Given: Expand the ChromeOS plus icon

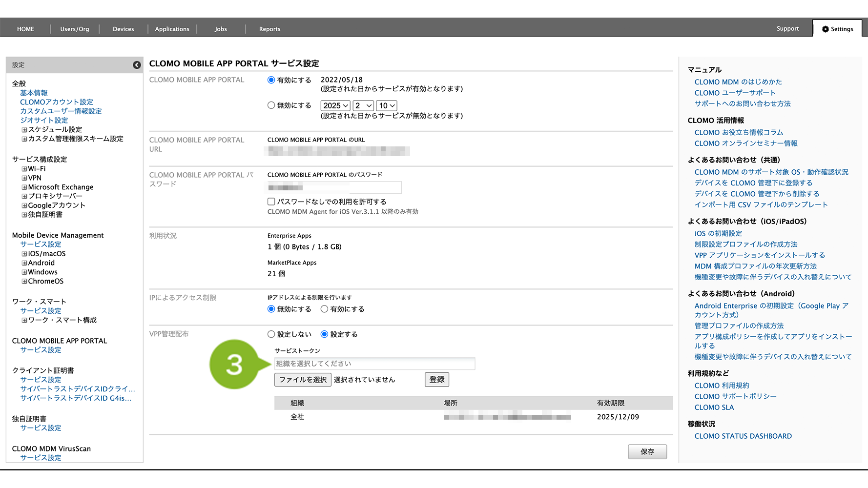Looking at the screenshot, I should [x=24, y=282].
